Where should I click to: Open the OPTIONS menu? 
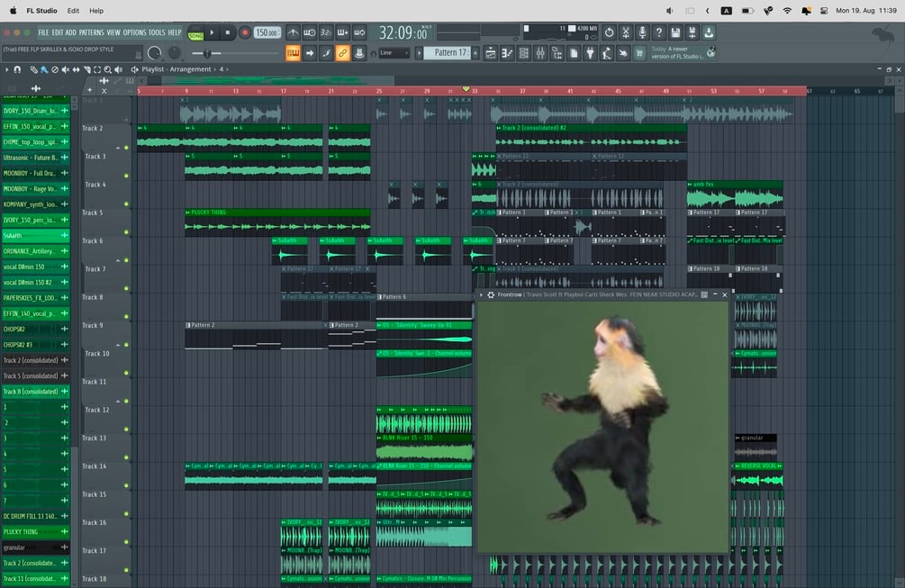134,32
